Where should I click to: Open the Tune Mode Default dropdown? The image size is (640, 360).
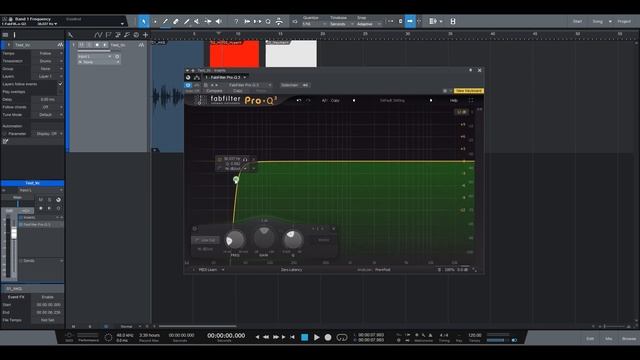pyautogui.click(x=47, y=115)
